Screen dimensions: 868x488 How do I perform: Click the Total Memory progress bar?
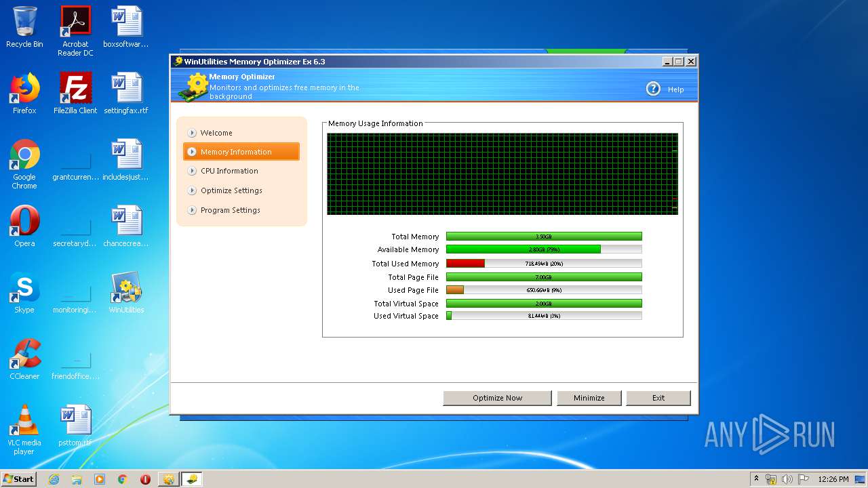(544, 237)
